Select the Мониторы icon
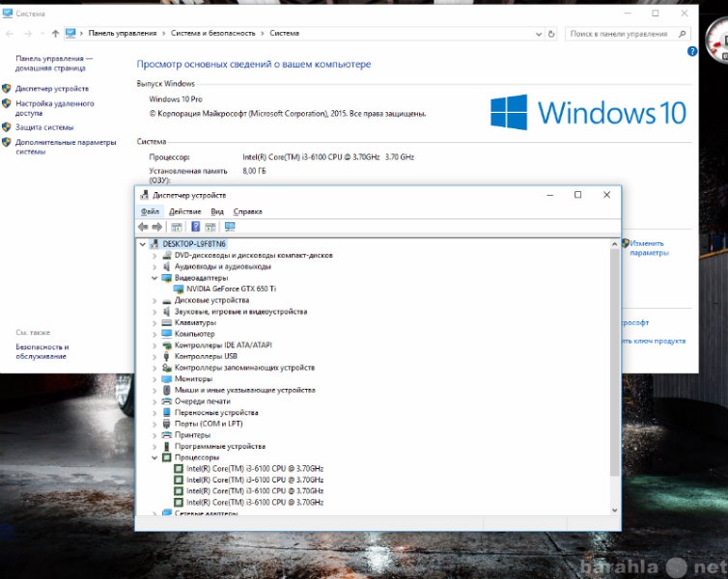Viewport: 728px width, 579px height. click(x=167, y=378)
